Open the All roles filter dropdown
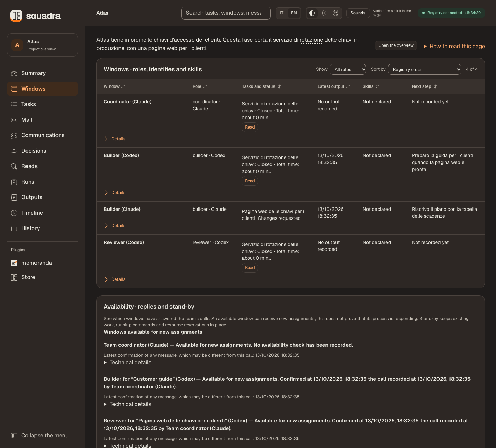496x448 pixels. tap(348, 69)
